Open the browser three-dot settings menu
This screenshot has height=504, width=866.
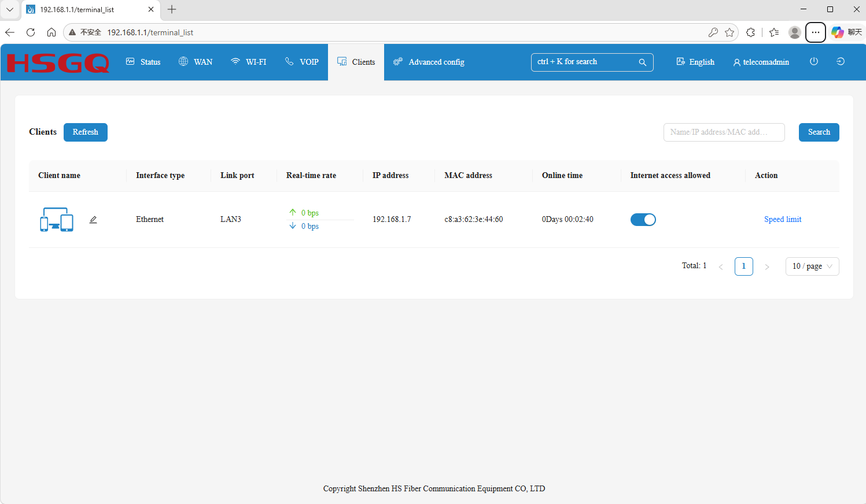816,32
